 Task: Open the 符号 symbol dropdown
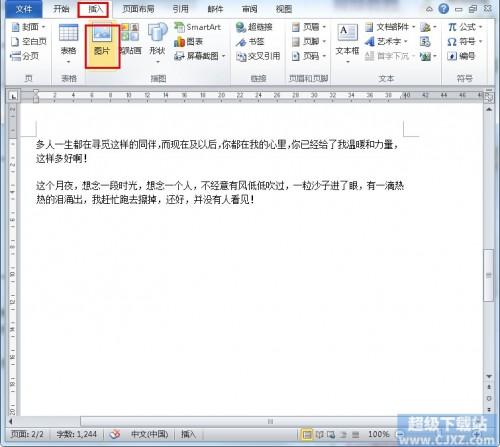tap(465, 42)
